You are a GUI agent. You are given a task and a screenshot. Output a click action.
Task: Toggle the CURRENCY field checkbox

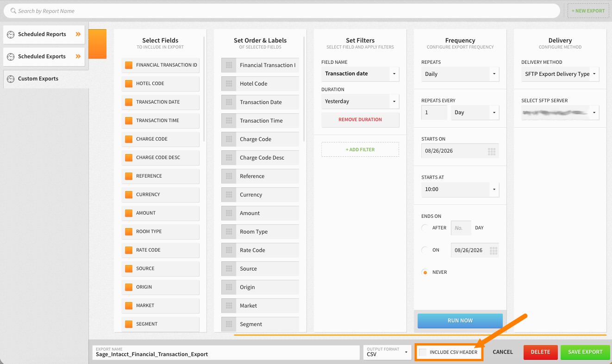[129, 195]
